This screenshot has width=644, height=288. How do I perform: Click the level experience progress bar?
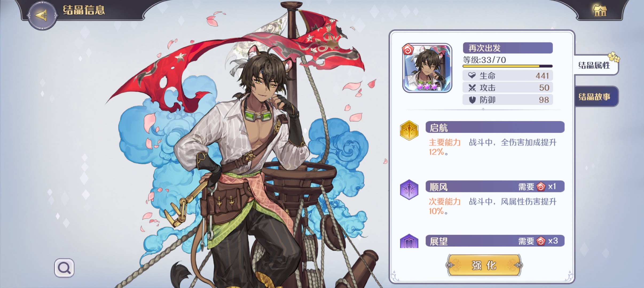[x=508, y=66]
